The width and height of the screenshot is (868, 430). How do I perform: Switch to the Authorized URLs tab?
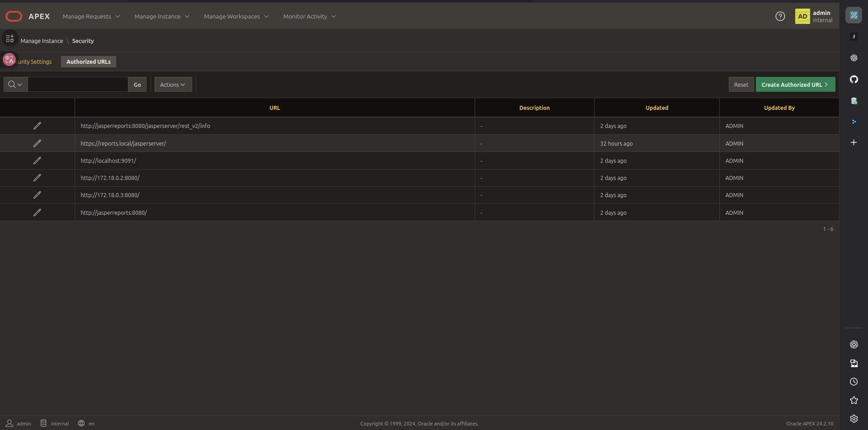(89, 62)
